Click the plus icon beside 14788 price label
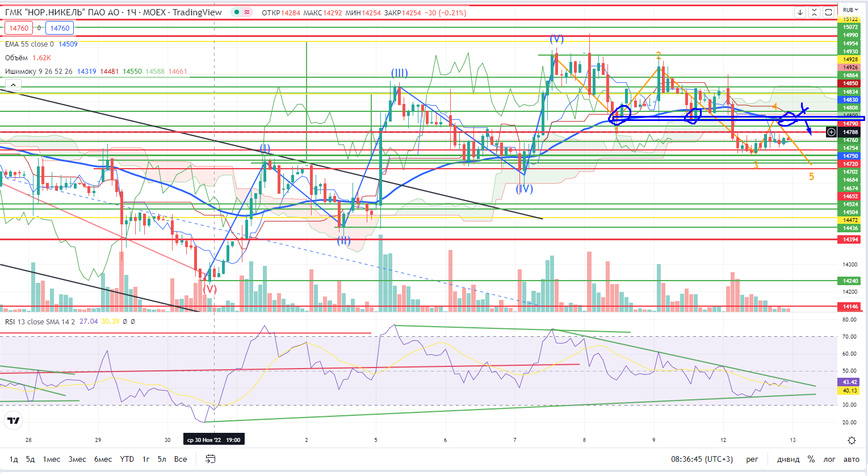The height and width of the screenshot is (476, 868). 831,132
